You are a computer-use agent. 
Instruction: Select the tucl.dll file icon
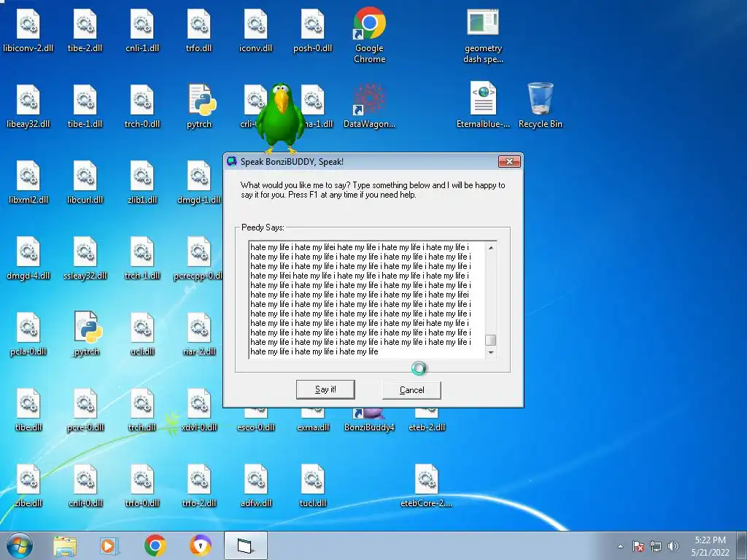click(312, 485)
